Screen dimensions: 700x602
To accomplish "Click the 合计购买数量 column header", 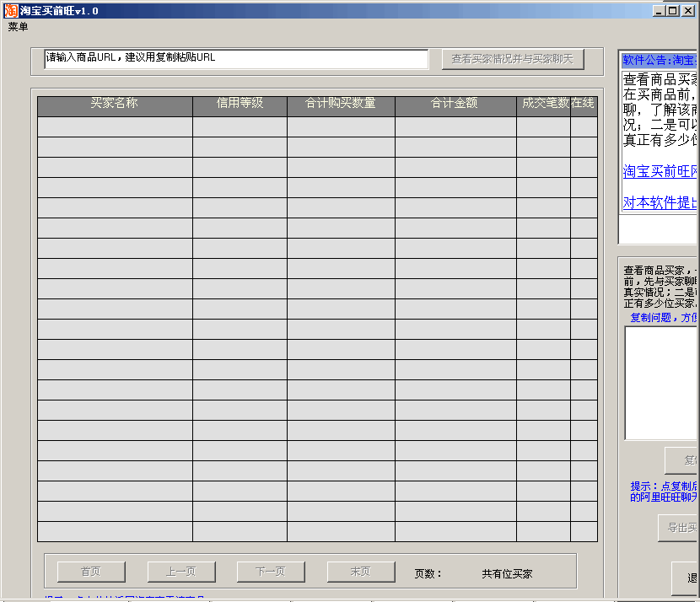I will point(340,104).
